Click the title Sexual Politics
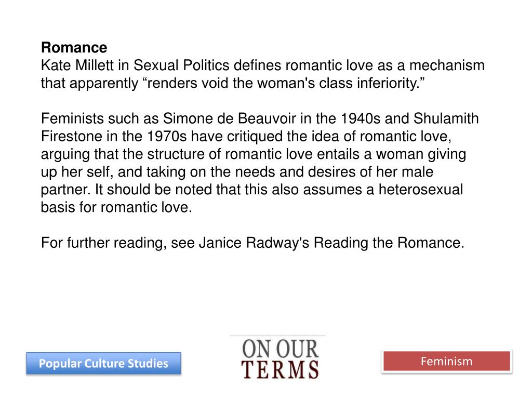Image resolution: width=532 pixels, height=399 pixels. (x=181, y=65)
